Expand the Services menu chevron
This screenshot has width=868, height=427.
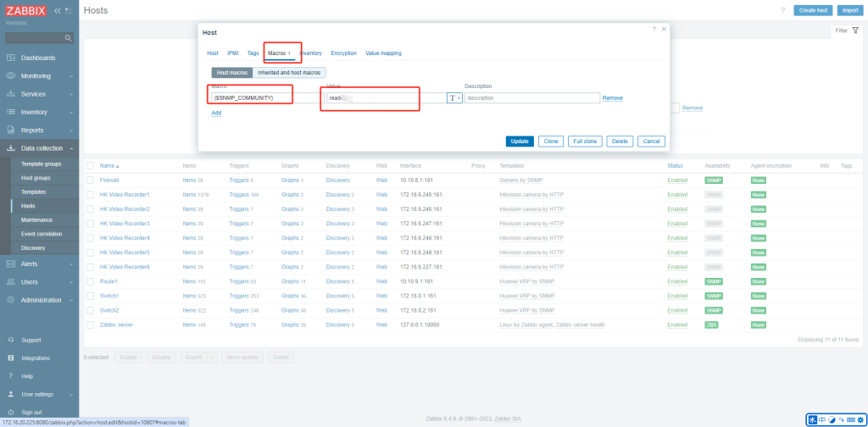click(71, 95)
